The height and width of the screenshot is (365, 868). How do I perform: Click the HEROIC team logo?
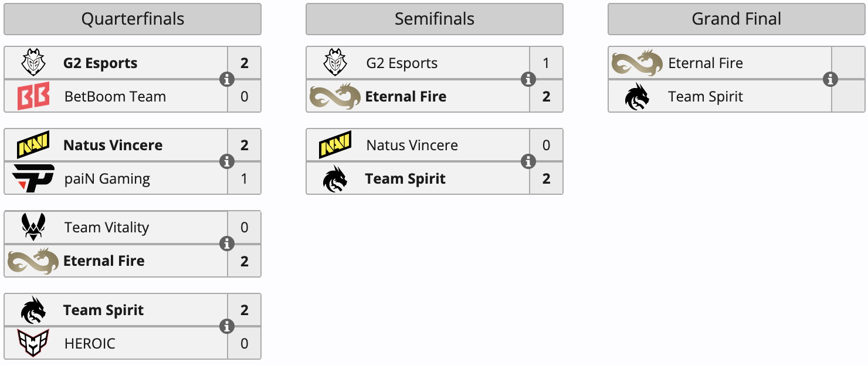tap(33, 343)
